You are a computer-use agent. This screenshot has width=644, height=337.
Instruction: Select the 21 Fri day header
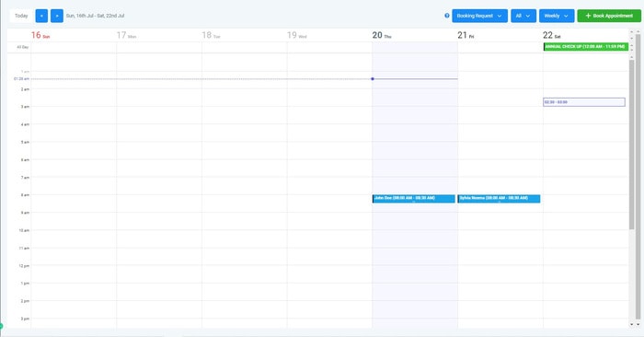tap(466, 35)
